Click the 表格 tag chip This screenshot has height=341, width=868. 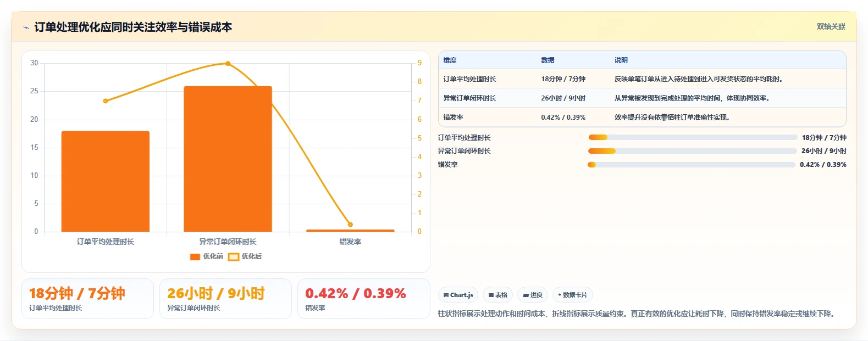(x=497, y=295)
